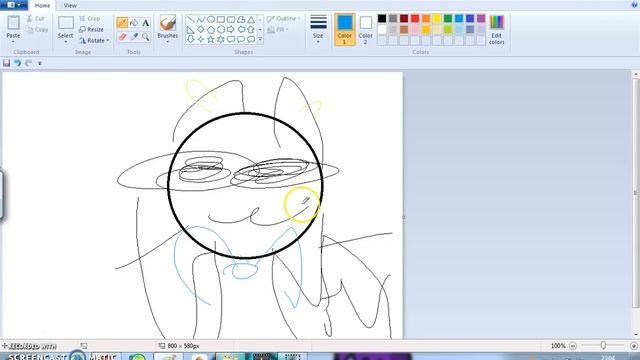Choose the Left arrow shape

[241, 29]
